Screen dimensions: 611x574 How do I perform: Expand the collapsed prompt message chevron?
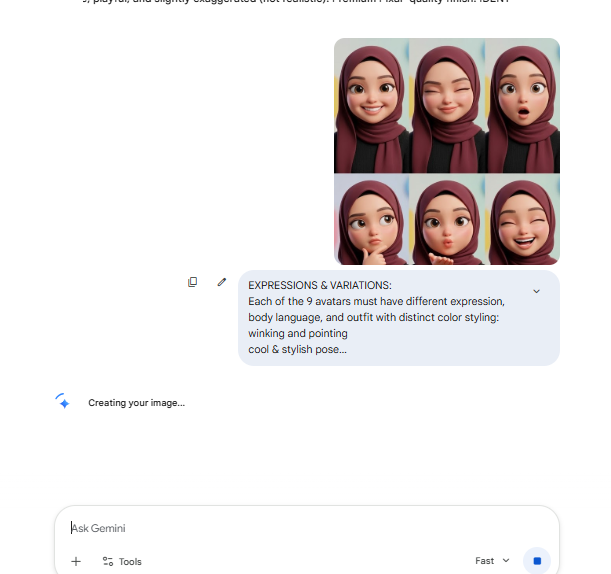(537, 291)
